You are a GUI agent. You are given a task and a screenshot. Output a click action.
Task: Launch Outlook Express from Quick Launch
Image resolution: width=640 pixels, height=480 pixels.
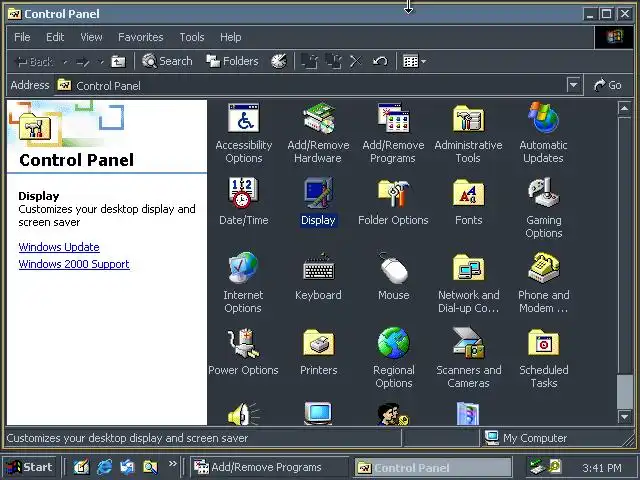(127, 467)
